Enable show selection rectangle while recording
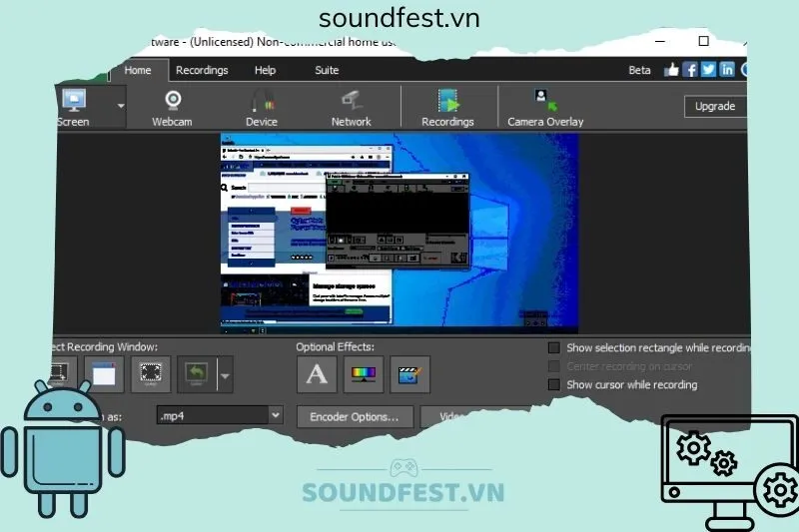This screenshot has height=532, width=799. pyautogui.click(x=554, y=348)
